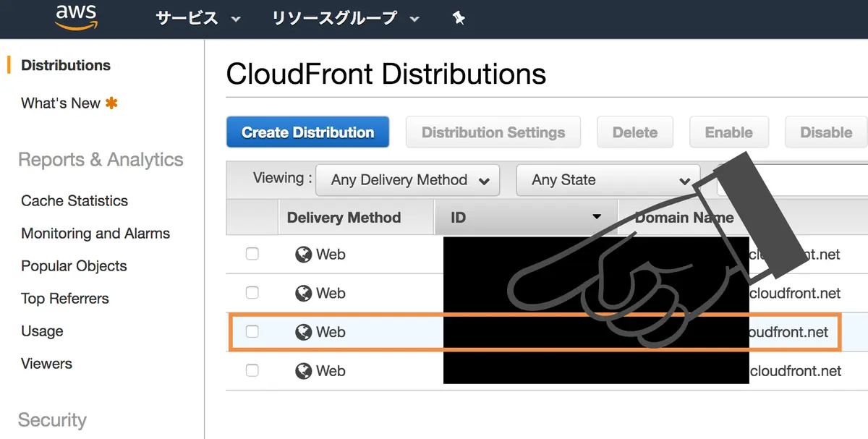Click the pushpin icon in top bar
This screenshot has width=868, height=439.
click(459, 19)
